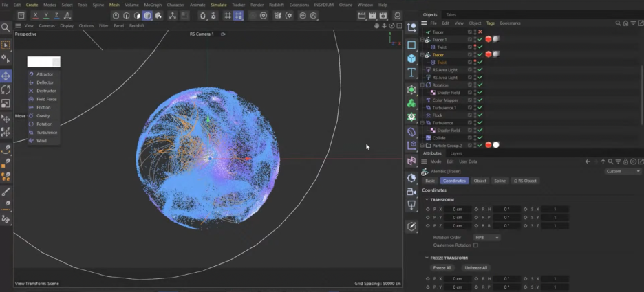Select the Rotate tool in left toolbar
This screenshot has width=644, height=292.
pyautogui.click(x=6, y=89)
